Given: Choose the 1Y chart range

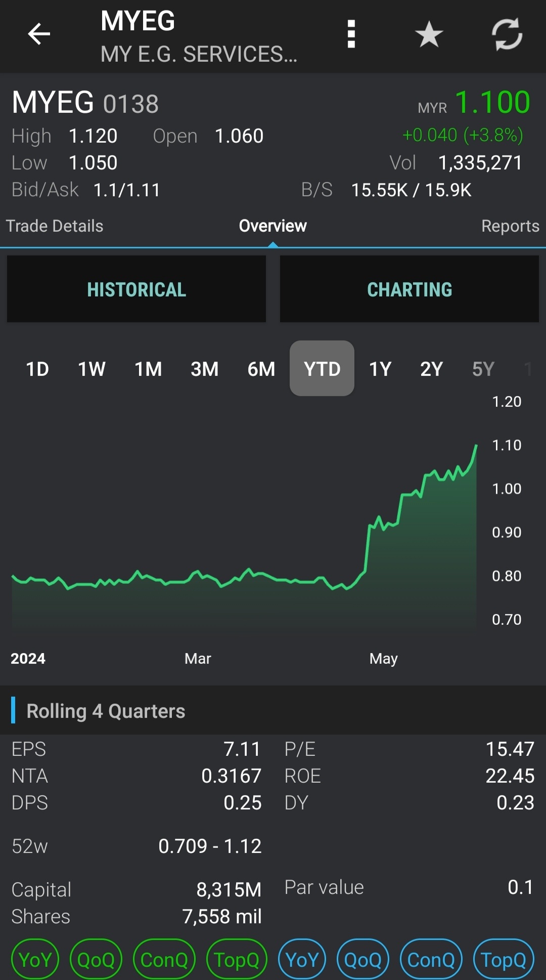Looking at the screenshot, I should 380,369.
